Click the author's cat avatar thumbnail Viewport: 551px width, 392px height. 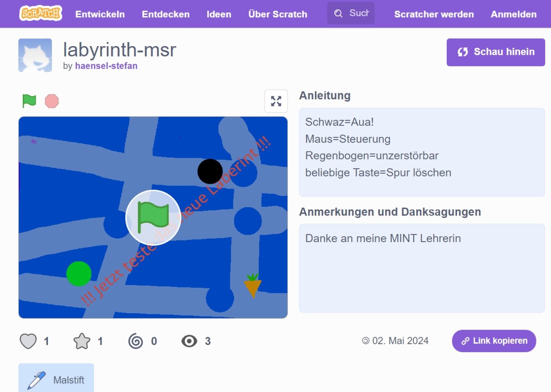click(x=35, y=55)
